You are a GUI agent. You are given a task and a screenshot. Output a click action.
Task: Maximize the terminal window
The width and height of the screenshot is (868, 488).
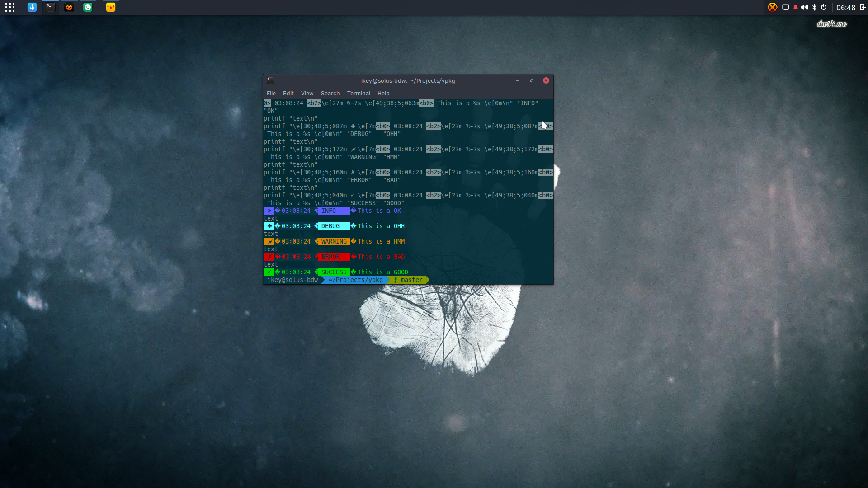(x=532, y=80)
